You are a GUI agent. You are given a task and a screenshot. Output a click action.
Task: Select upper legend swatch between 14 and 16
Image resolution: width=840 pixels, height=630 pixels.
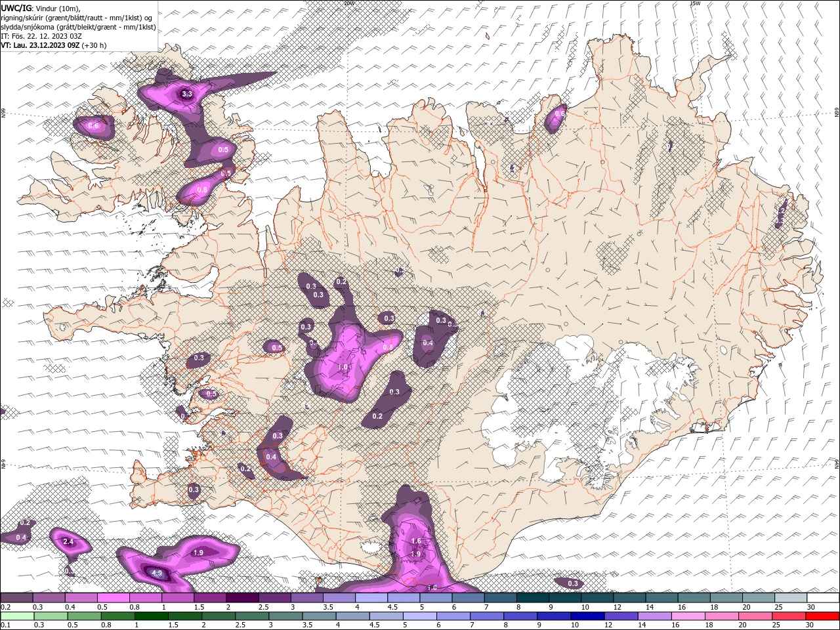click(x=661, y=598)
